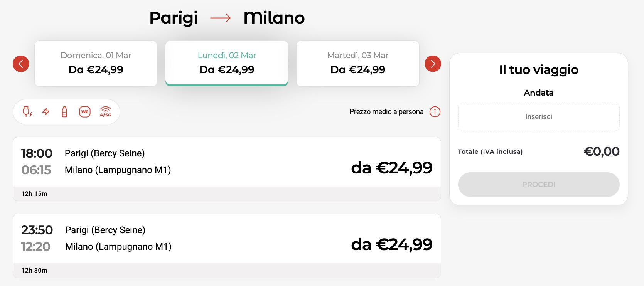Click the 12h 30m duration bar
The width and height of the screenshot is (644, 286).
click(227, 271)
